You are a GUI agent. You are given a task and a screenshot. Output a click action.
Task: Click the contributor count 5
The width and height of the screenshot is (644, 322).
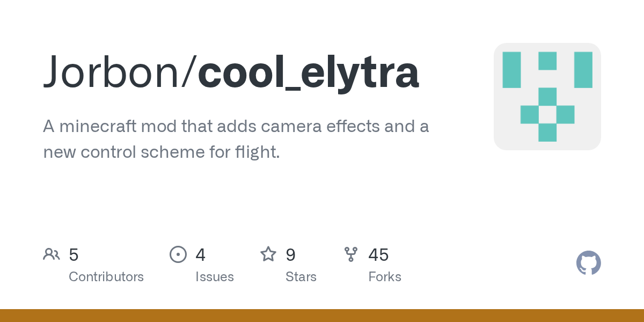74,255
